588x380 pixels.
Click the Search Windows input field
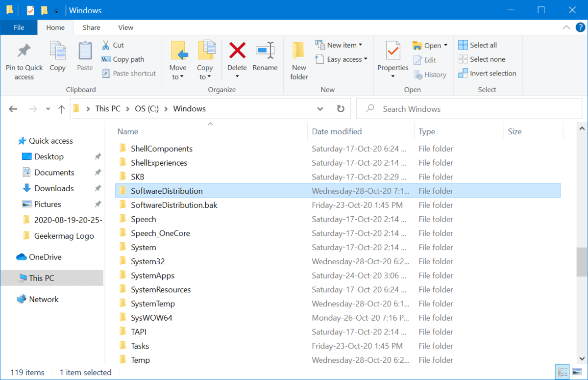coord(470,109)
